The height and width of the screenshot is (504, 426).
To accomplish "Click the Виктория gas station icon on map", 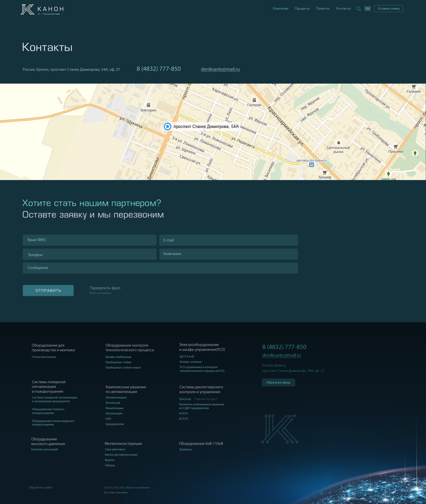I will point(148,105).
